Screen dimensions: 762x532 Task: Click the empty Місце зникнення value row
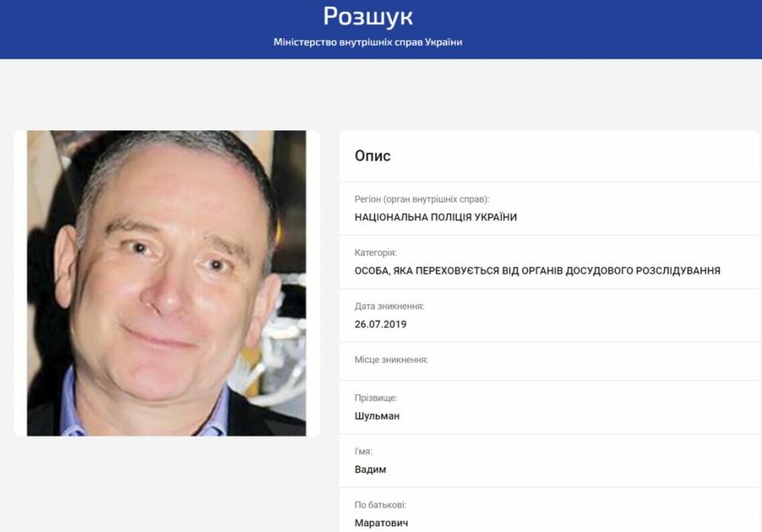coord(551,361)
